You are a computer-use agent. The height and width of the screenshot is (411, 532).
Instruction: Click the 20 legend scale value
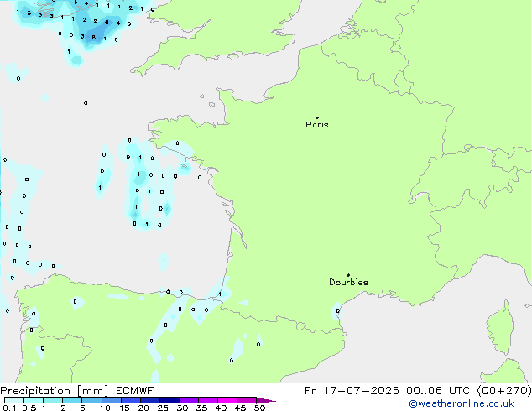click(143, 408)
